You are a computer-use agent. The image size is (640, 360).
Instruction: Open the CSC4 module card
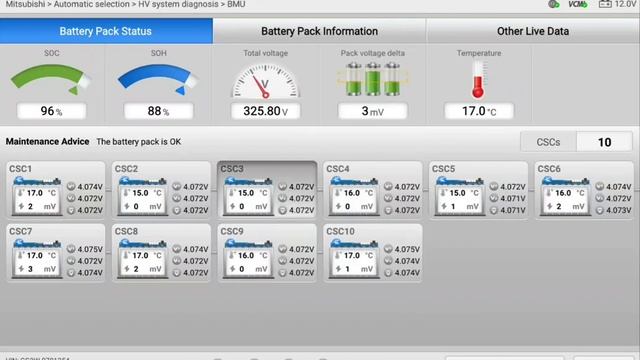click(x=373, y=190)
